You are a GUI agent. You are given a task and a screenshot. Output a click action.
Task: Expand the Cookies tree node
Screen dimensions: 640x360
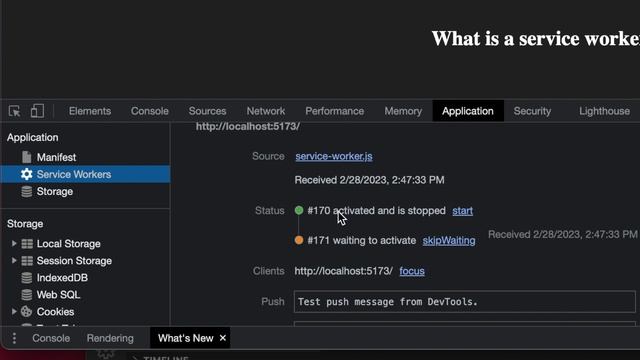pyautogui.click(x=14, y=311)
